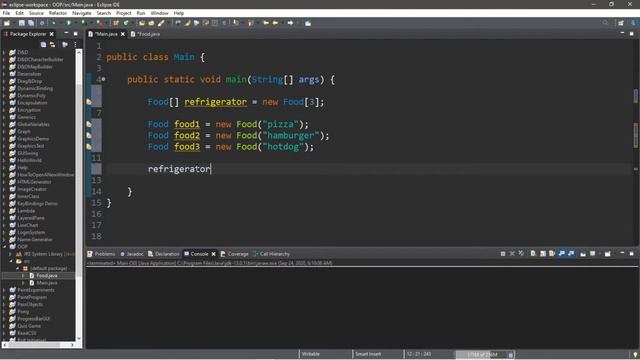Screen dimensions: 640x360
Task: Open the Coverage tab
Action: coord(235,254)
